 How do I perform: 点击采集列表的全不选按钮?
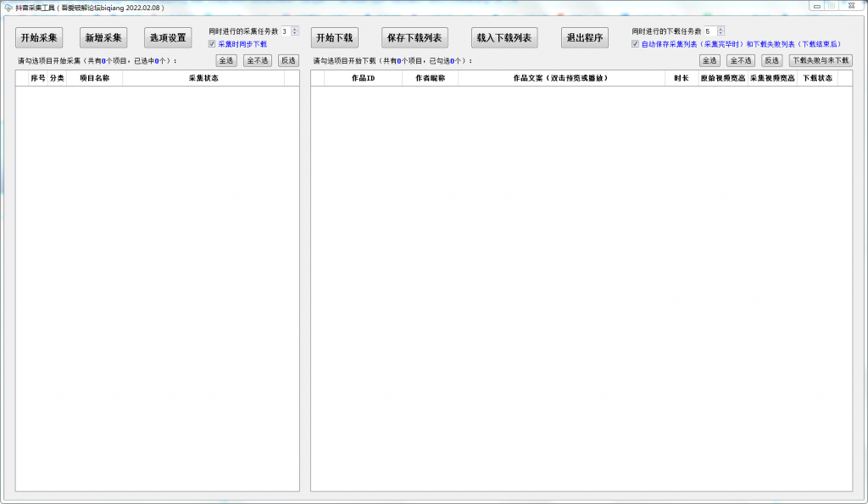[x=257, y=60]
